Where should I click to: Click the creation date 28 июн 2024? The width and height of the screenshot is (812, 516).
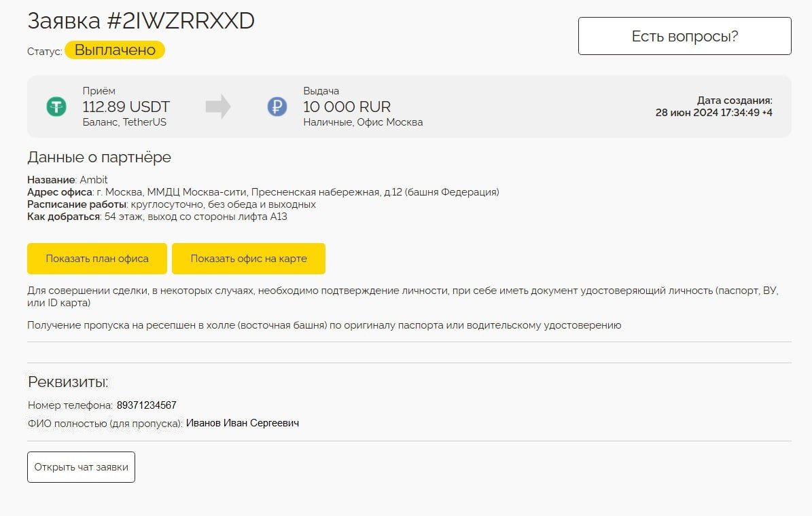pos(713,113)
